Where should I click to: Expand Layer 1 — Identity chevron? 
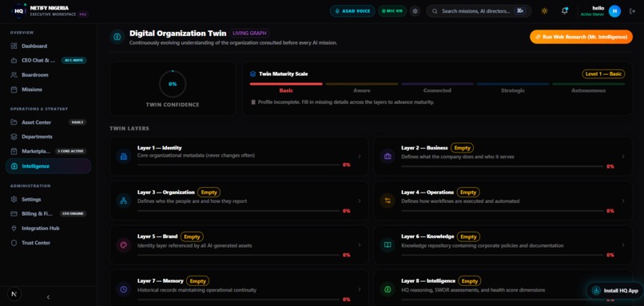[x=360, y=156]
